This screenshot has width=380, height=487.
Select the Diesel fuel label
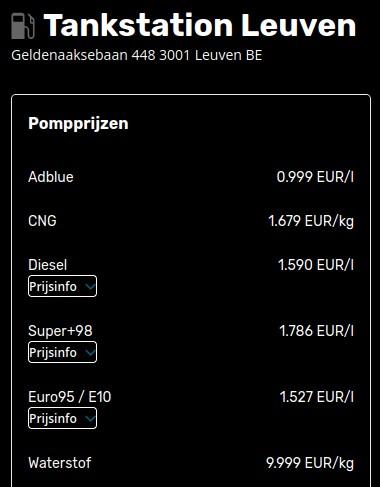click(48, 265)
